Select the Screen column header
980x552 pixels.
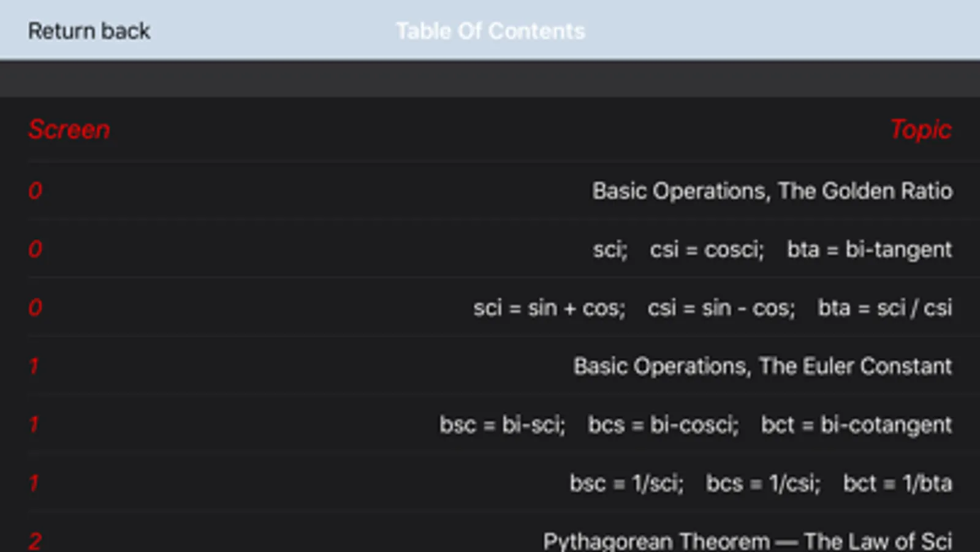[69, 129]
